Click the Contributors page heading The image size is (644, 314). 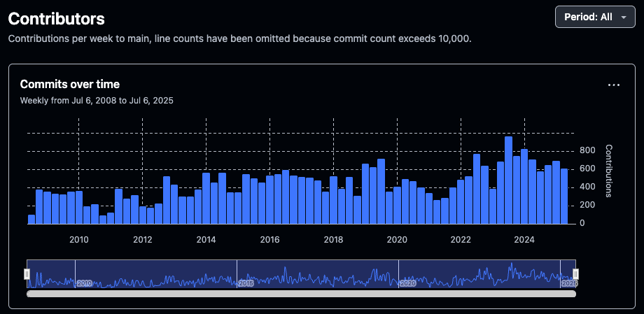[56, 19]
